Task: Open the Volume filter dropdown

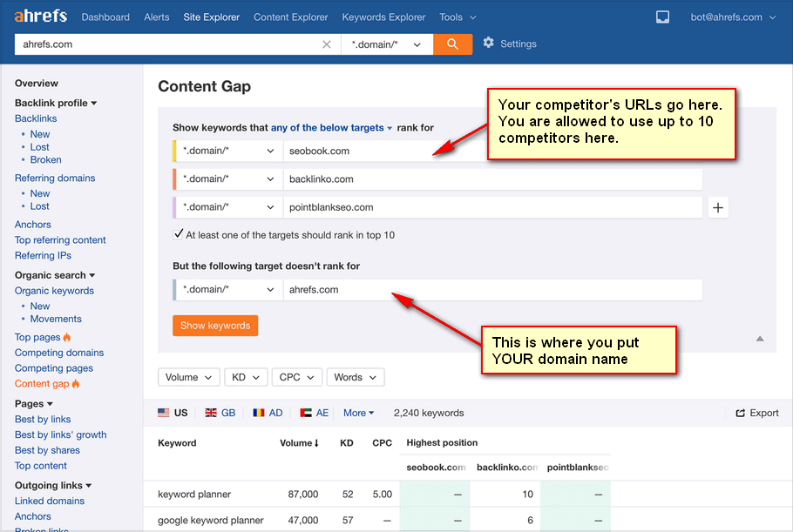Action: [188, 377]
